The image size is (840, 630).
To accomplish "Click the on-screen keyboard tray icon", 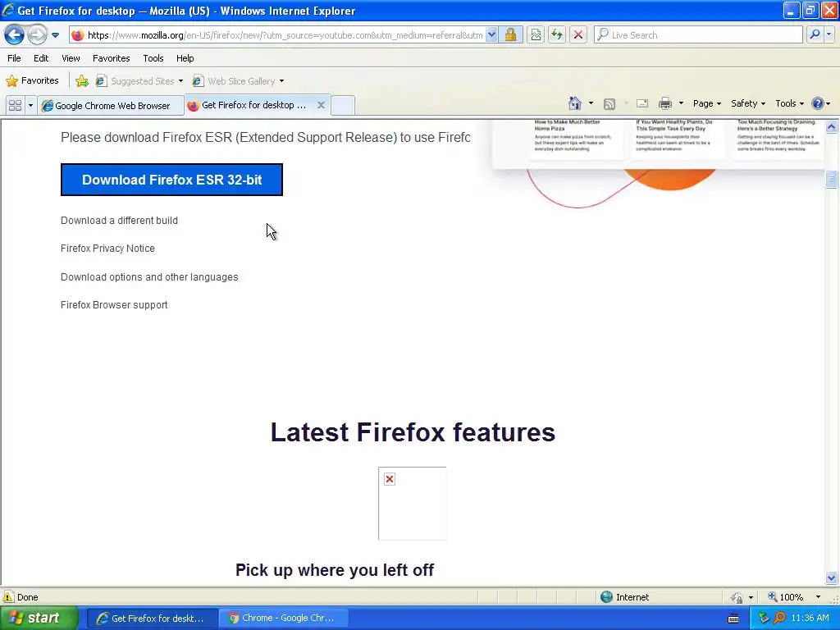I will [733, 619].
